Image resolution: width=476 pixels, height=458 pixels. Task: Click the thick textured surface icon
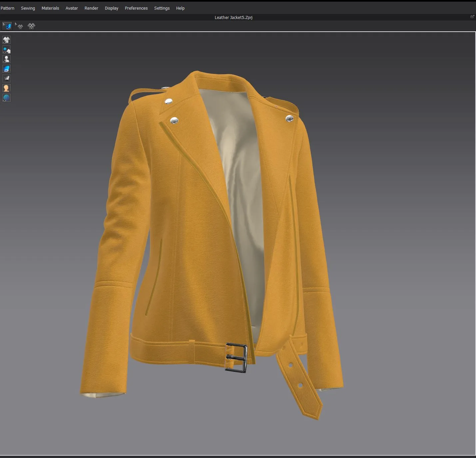[x=7, y=78]
